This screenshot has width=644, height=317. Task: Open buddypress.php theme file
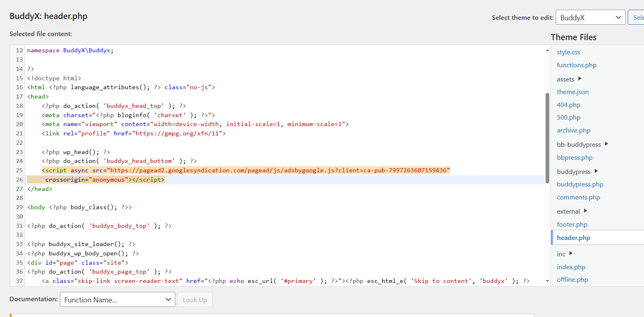tap(580, 184)
